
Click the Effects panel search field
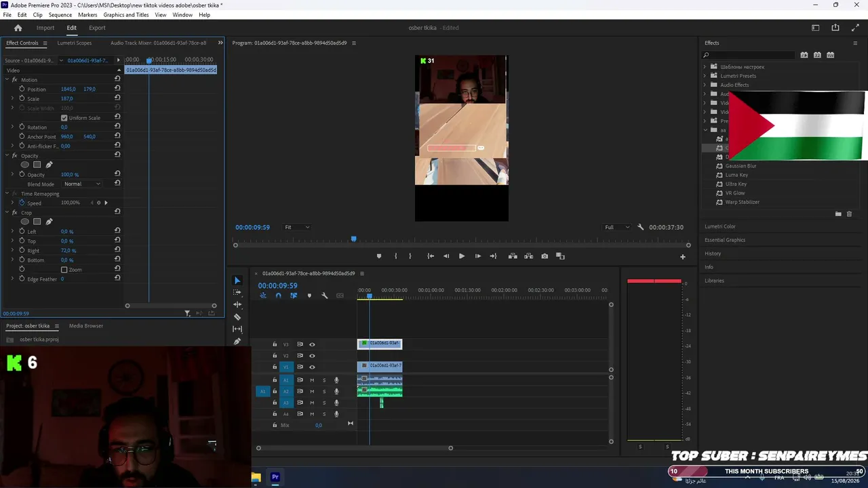click(749, 55)
